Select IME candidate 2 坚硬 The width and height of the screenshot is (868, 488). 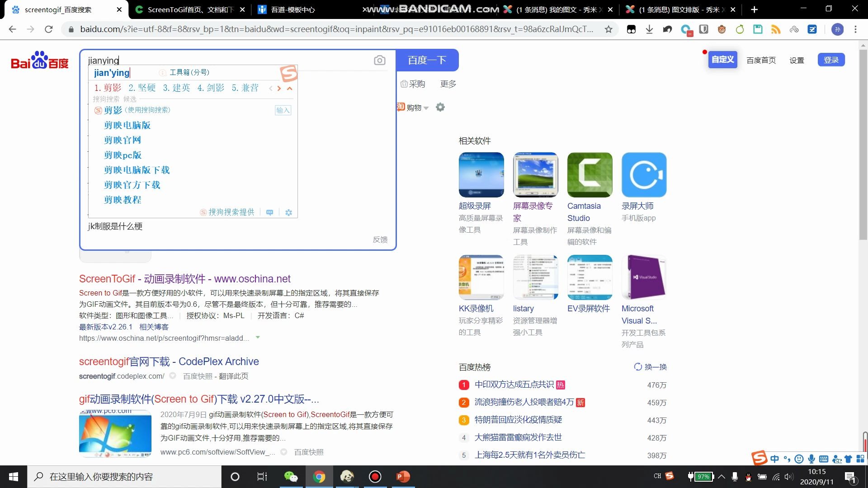tap(142, 88)
